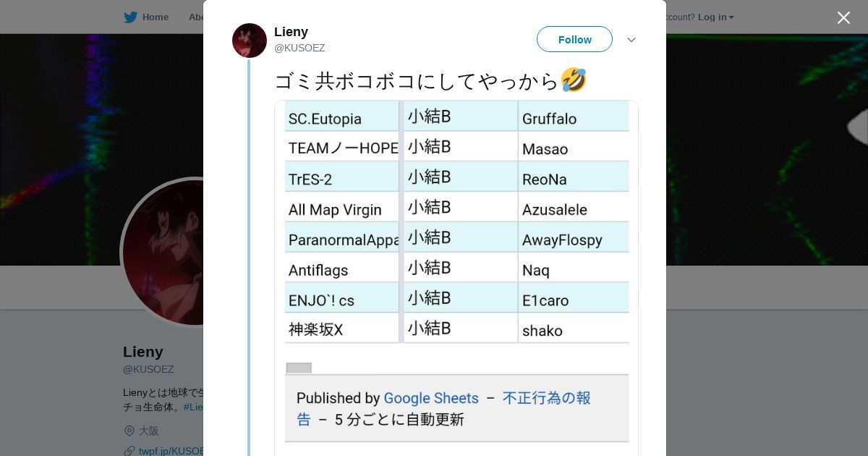
Task: Open the large profile picture behind the overlay
Action: point(163,252)
